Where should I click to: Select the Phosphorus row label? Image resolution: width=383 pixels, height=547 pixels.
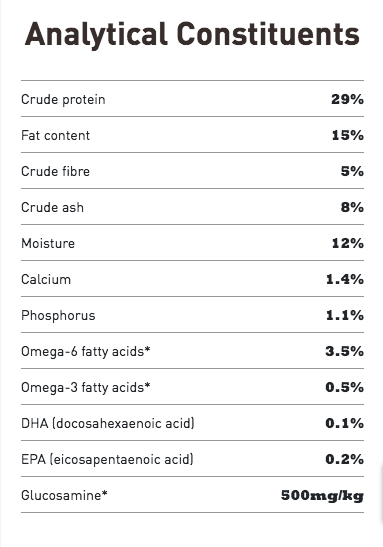[x=58, y=316]
